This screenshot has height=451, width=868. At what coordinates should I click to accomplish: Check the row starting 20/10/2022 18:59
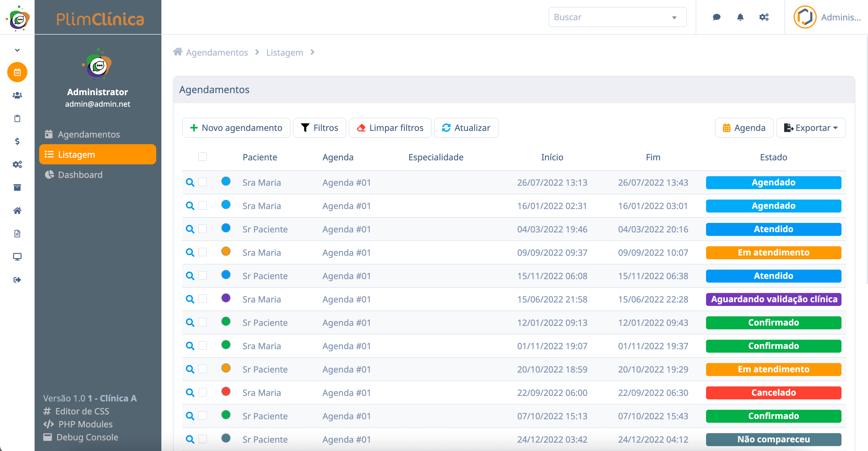click(x=203, y=369)
